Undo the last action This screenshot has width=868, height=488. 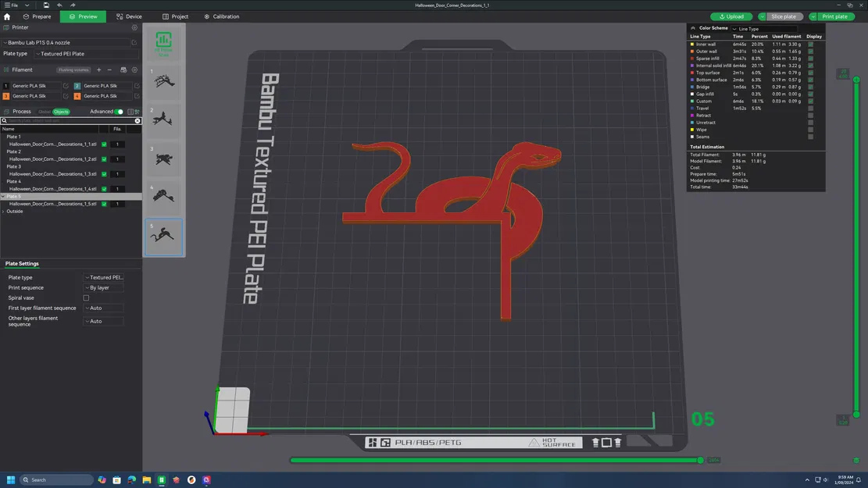point(60,5)
